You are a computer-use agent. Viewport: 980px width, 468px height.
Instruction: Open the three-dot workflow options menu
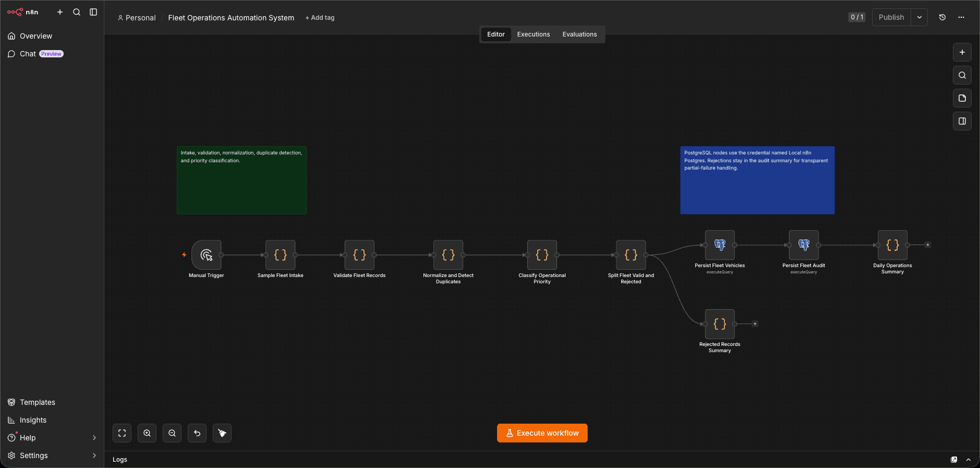pos(961,17)
